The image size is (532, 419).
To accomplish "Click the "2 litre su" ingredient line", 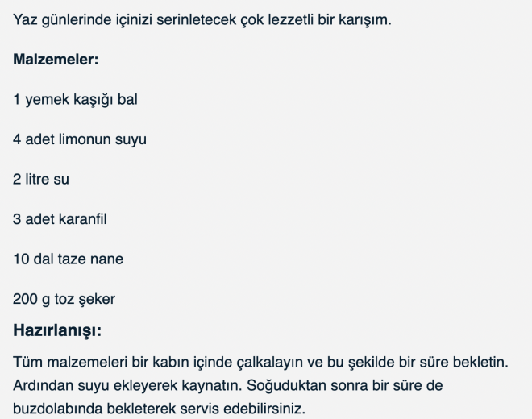I will pyautogui.click(x=41, y=179).
